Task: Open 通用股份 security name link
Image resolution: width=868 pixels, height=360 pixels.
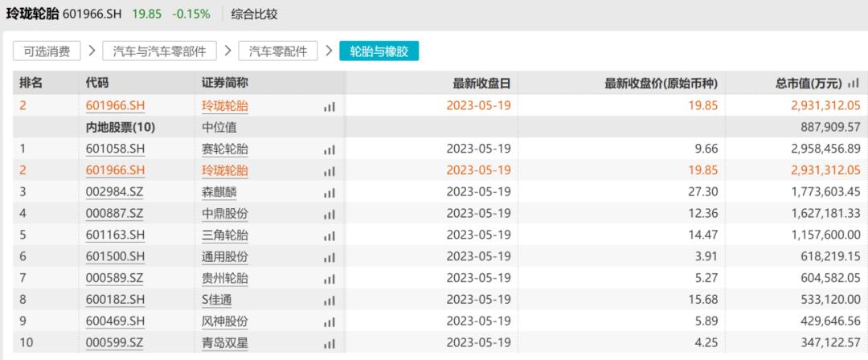Action: tap(225, 257)
